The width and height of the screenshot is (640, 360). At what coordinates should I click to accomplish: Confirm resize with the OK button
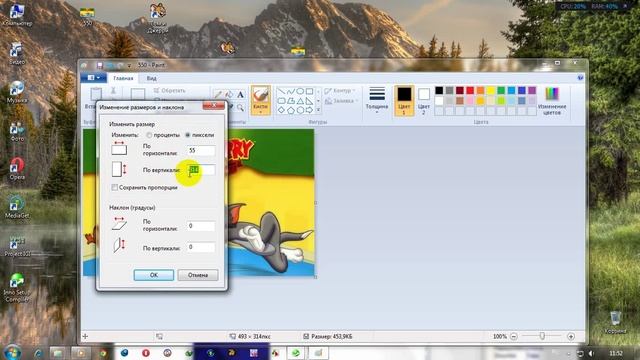coord(153,275)
